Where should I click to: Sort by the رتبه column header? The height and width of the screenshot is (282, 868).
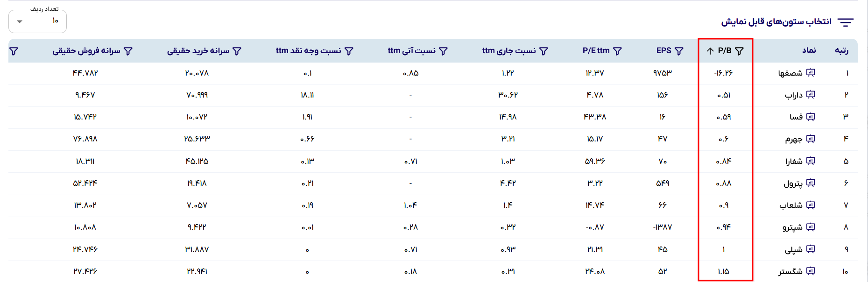point(842,50)
